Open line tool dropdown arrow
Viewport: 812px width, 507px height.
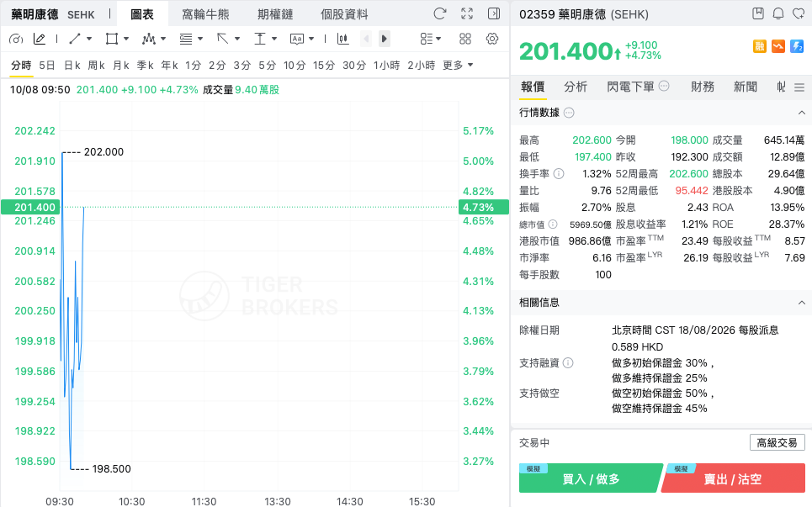pos(89,39)
